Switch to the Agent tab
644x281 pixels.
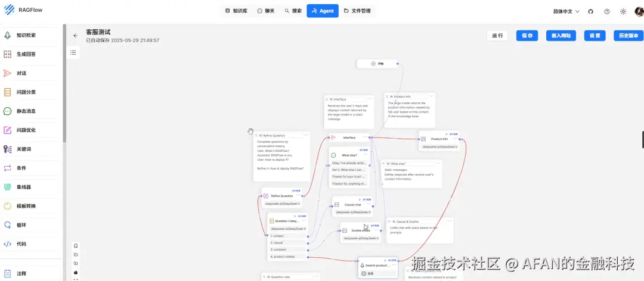tap(323, 11)
